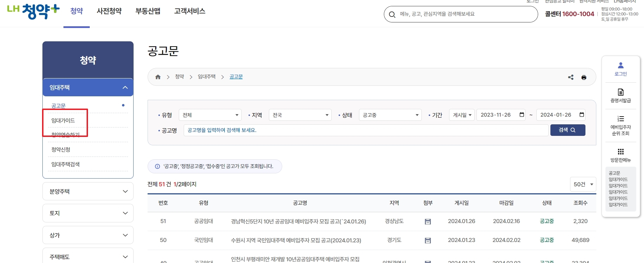644x263 pixels.
Task: Open 청약신청 in the sidebar
Action: 61,150
